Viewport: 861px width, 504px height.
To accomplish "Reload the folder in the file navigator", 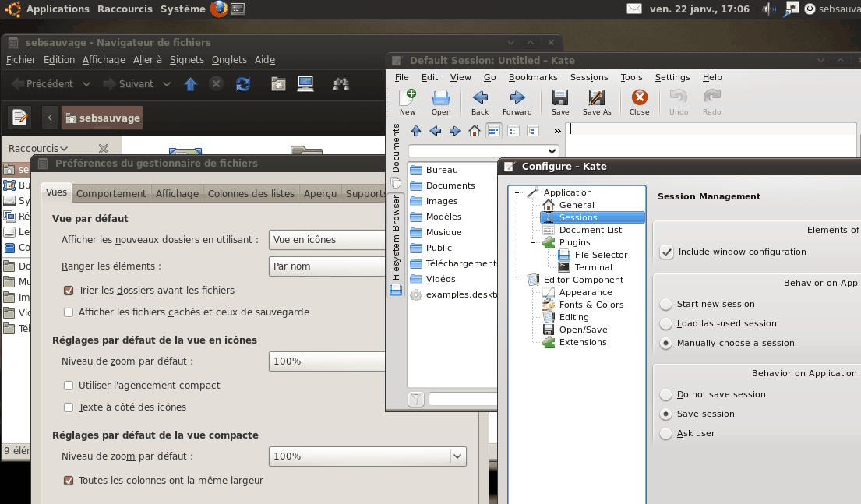I will click(242, 84).
